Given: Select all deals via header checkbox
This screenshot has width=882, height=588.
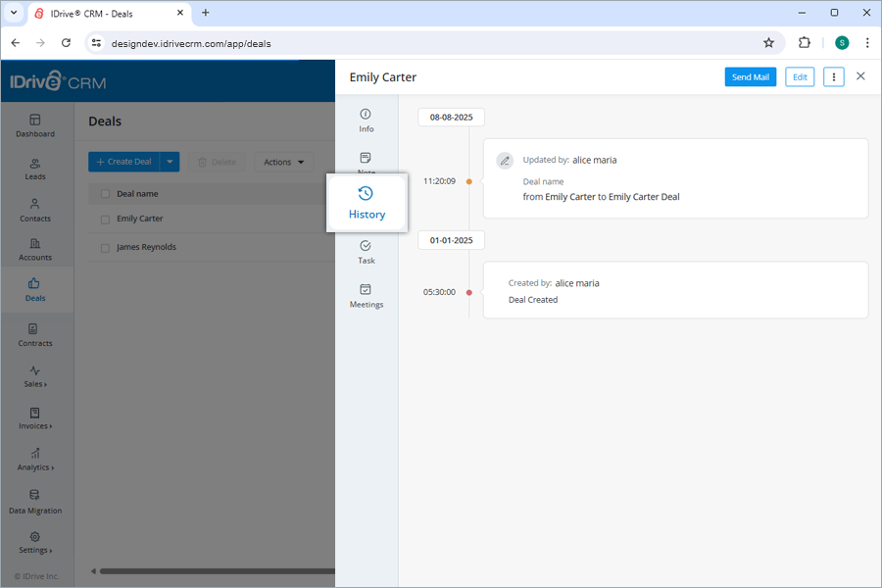Looking at the screenshot, I should [x=105, y=194].
